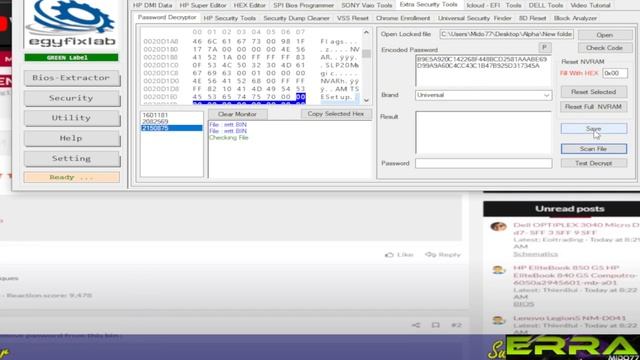The height and width of the screenshot is (360, 640).
Task: Click the Ready status indicator
Action: [x=71, y=177]
